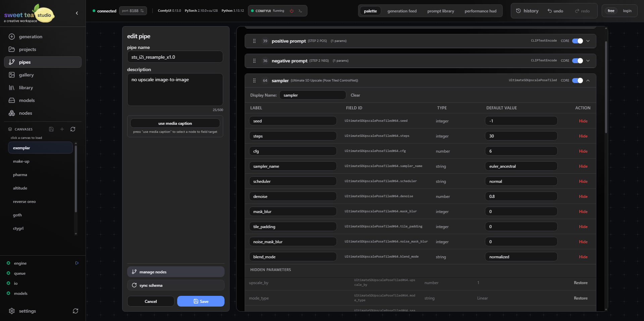
Task: Refresh the canvases list
Action: pos(73,129)
